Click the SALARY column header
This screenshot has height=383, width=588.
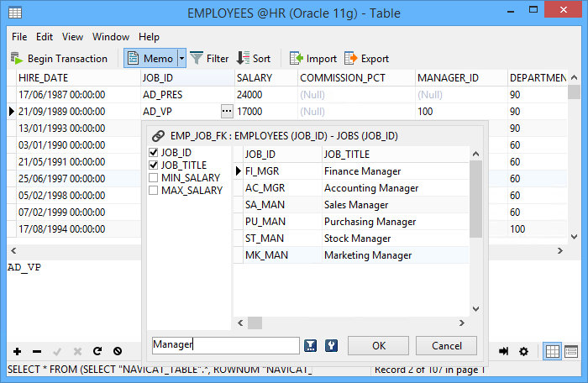point(266,77)
